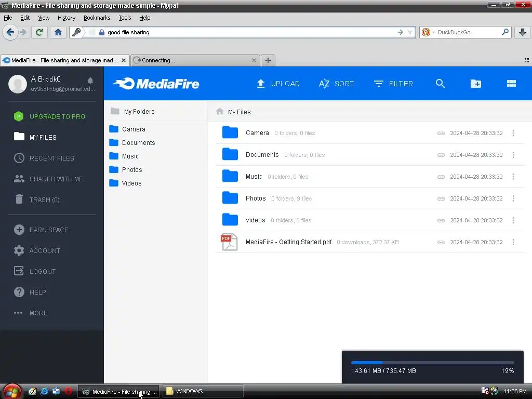Click EARN SPACE
532x399 pixels.
(x=42, y=230)
